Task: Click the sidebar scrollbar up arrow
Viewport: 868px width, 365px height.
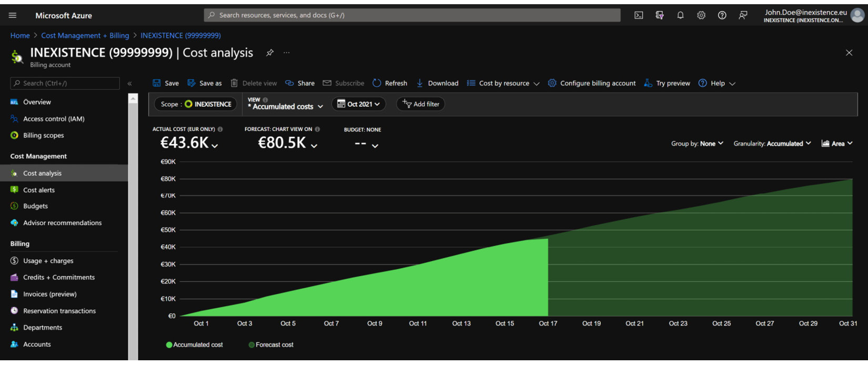Action: [x=133, y=98]
